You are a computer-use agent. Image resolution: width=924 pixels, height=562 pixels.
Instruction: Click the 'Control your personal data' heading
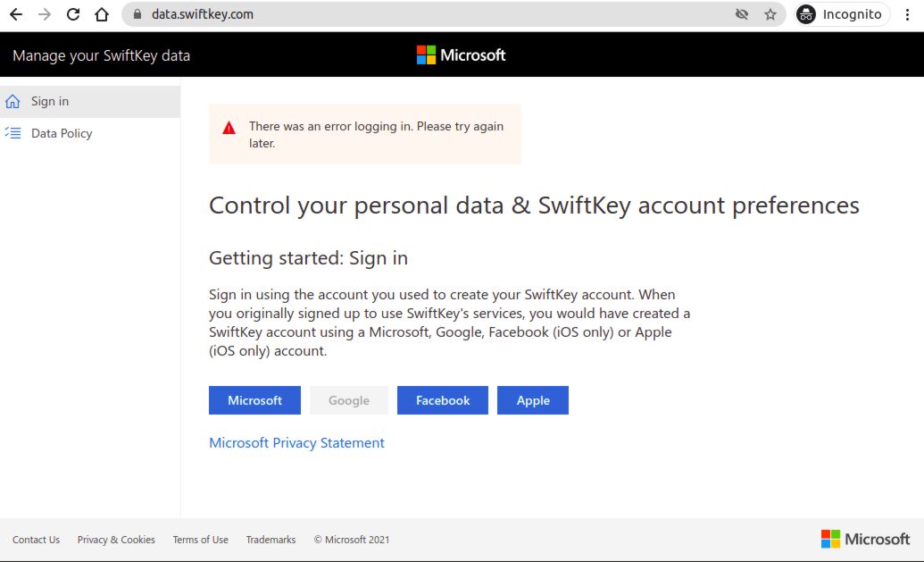click(534, 206)
